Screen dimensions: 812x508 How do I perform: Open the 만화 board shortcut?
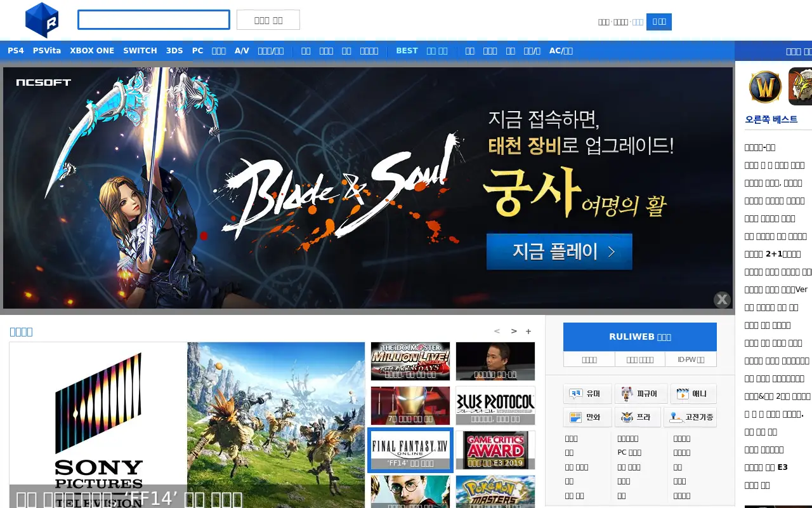pos(587,417)
